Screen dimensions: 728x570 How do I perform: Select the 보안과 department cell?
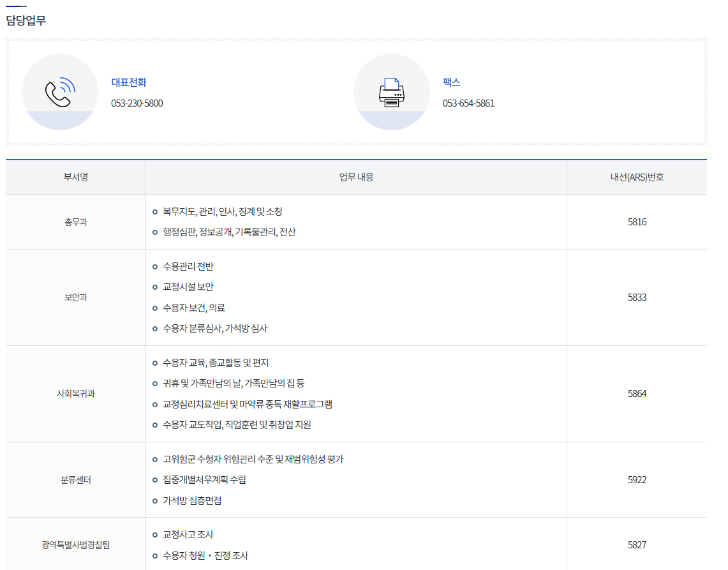pyautogui.click(x=76, y=297)
